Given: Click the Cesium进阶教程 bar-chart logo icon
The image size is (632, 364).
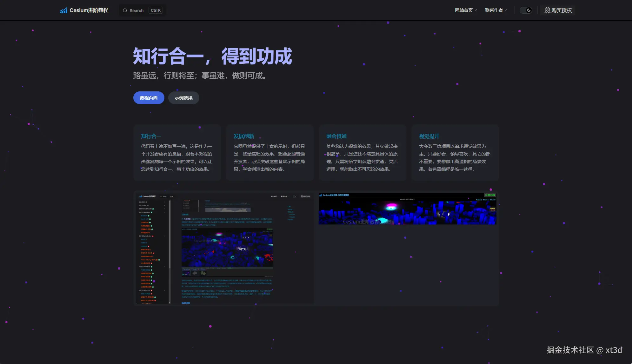Looking at the screenshot, I should click(63, 10).
